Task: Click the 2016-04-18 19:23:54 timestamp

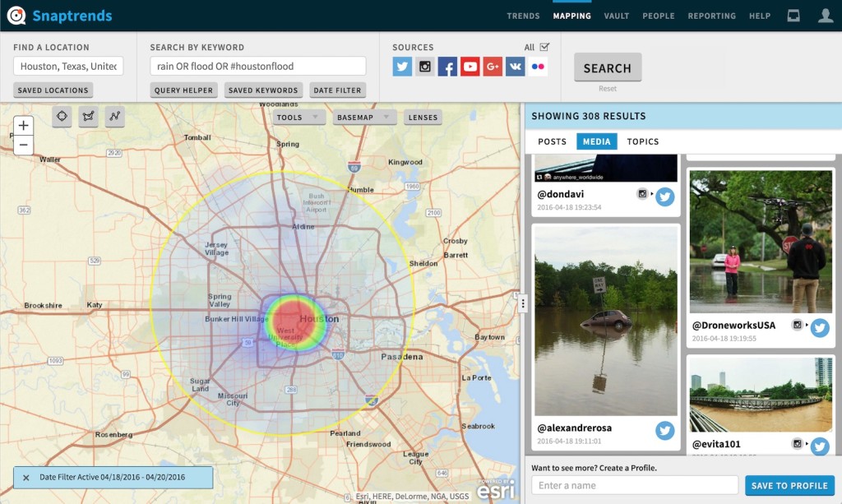Action: pyautogui.click(x=569, y=207)
